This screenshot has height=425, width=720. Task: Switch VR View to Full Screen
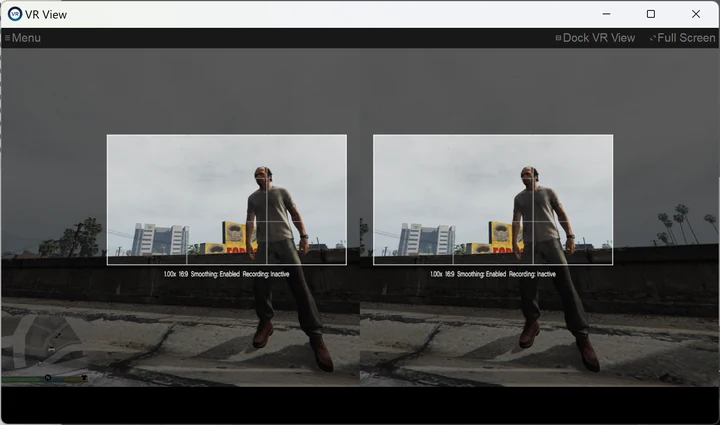682,38
